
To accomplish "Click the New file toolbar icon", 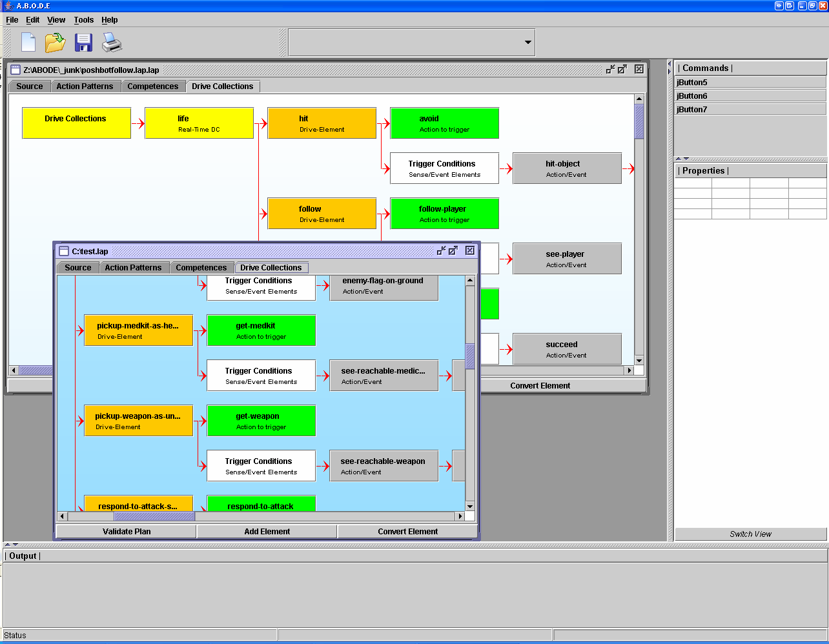I will click(28, 43).
